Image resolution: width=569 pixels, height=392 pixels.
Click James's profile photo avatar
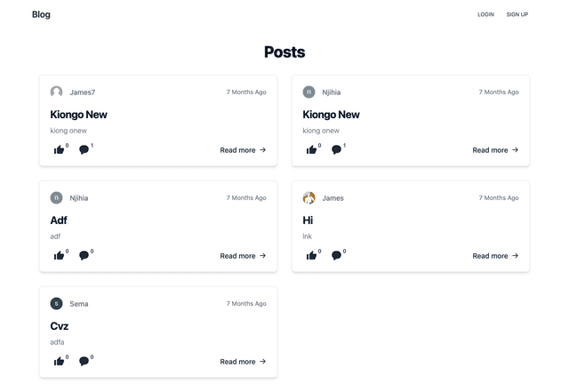[309, 198]
